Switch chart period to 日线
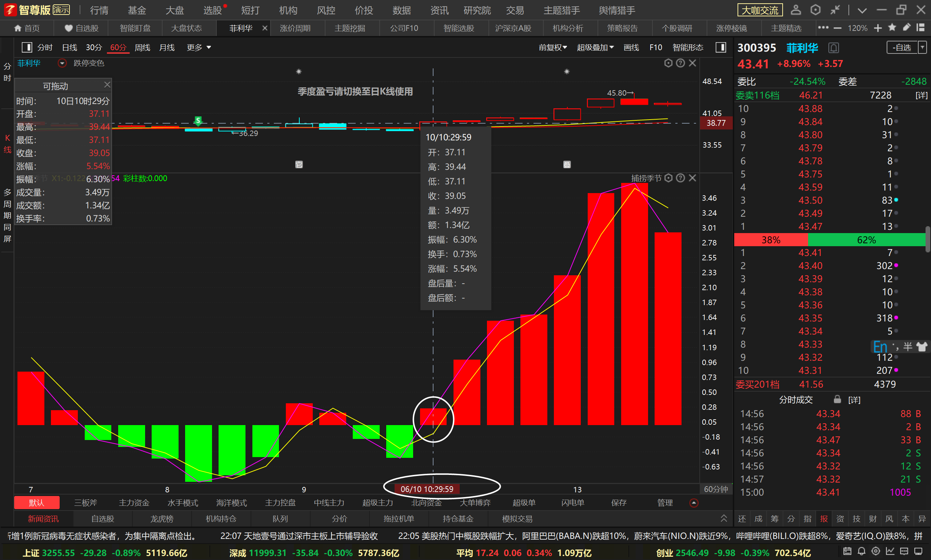Image resolution: width=931 pixels, height=560 pixels. click(69, 48)
